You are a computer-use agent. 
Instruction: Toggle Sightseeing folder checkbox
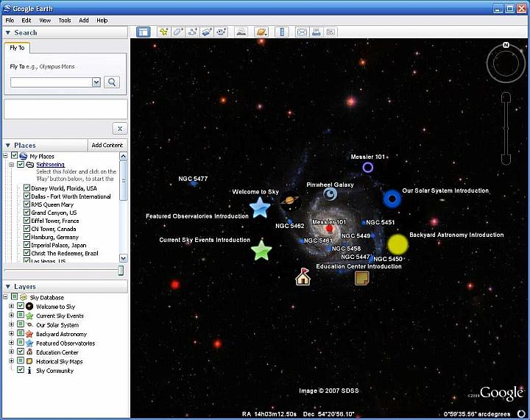pos(21,164)
